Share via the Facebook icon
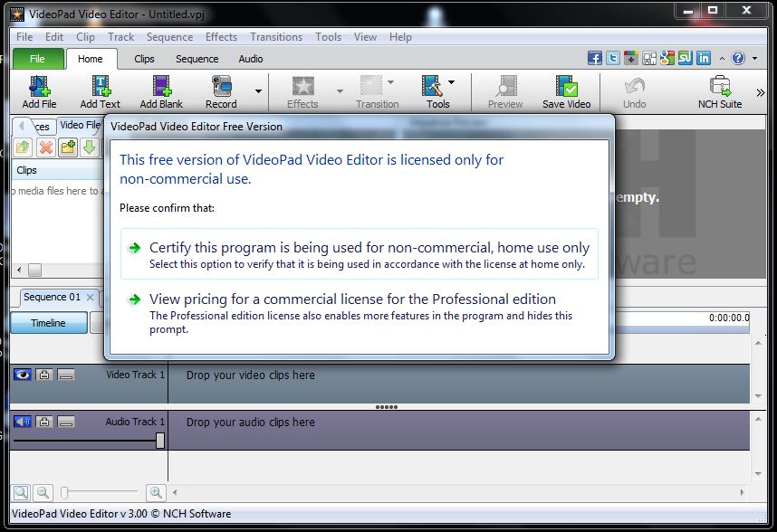Viewport: 777px width, 532px height. (x=595, y=59)
